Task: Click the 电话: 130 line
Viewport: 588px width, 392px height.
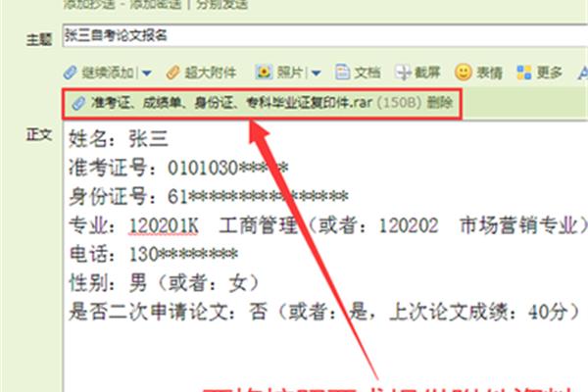Action: [154, 254]
